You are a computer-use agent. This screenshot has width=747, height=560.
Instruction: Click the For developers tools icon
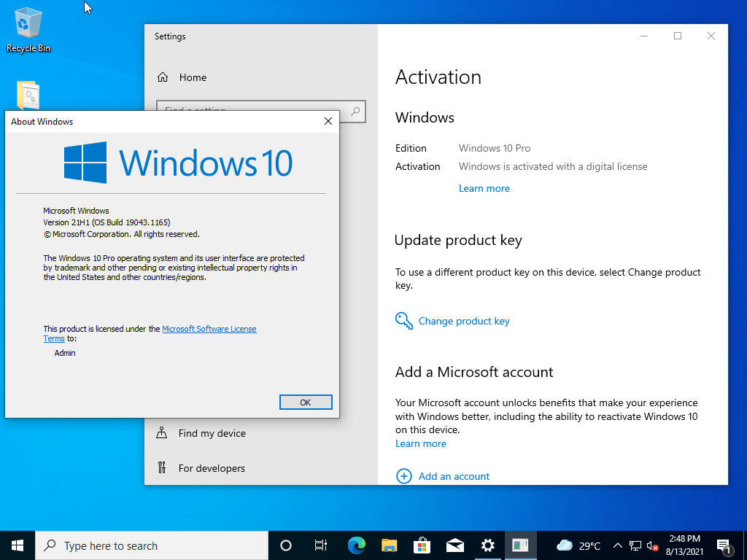coord(162,467)
